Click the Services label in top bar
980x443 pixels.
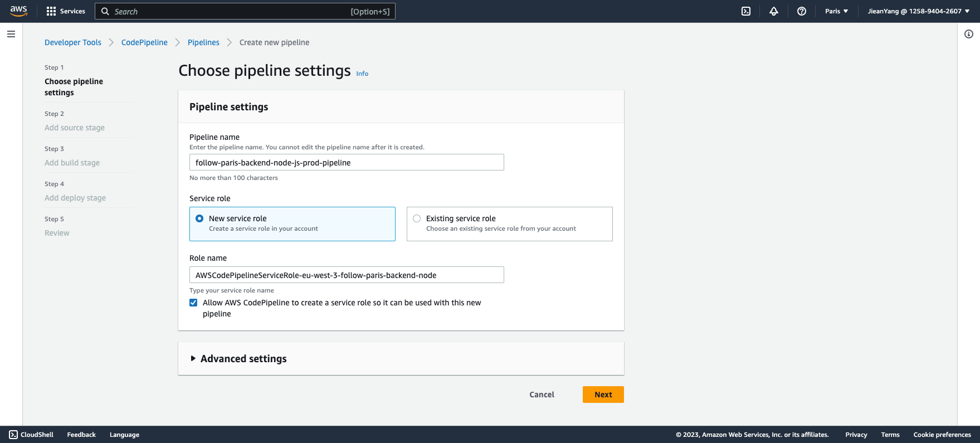[72, 11]
